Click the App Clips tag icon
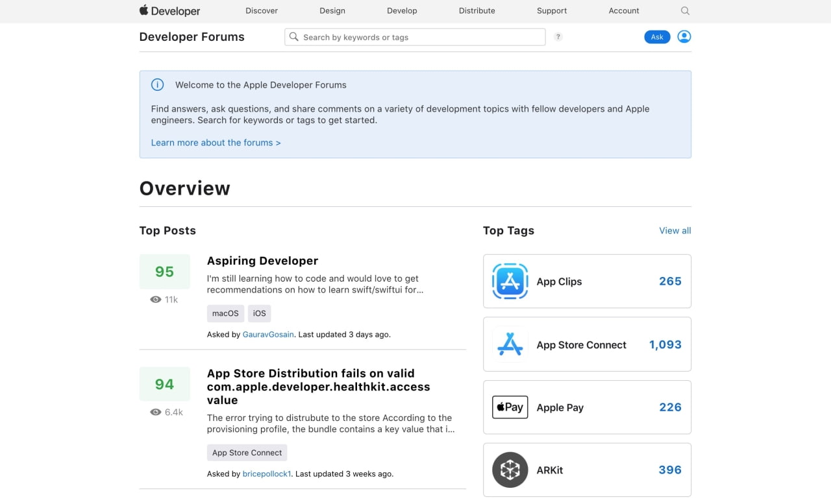Viewport: 831px width, 504px height. point(510,281)
